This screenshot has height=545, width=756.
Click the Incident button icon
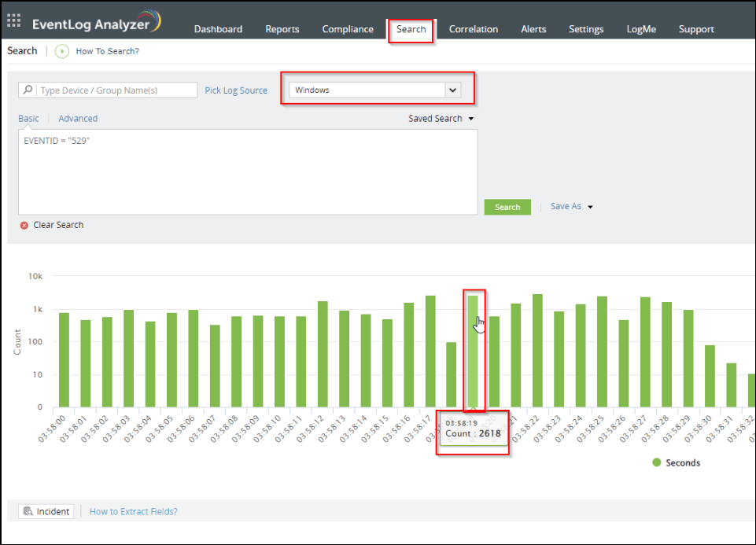click(x=28, y=512)
